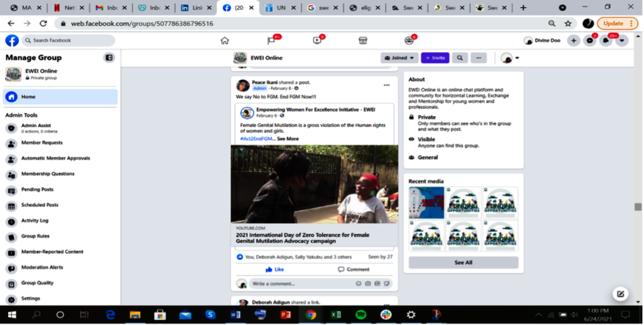The width and height of the screenshot is (644, 325).
Task: Collapse the Manage Group sidebar
Action: click(109, 58)
